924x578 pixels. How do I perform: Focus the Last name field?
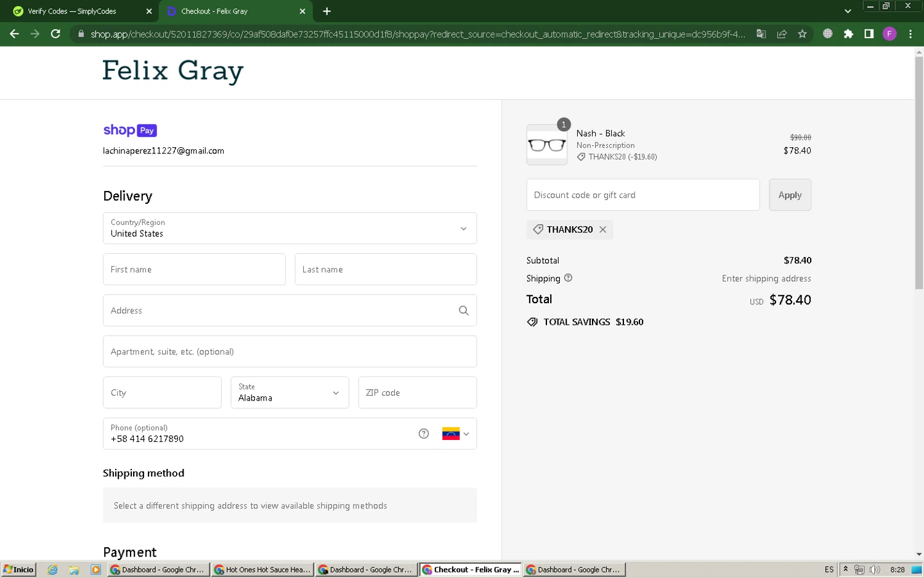click(386, 269)
